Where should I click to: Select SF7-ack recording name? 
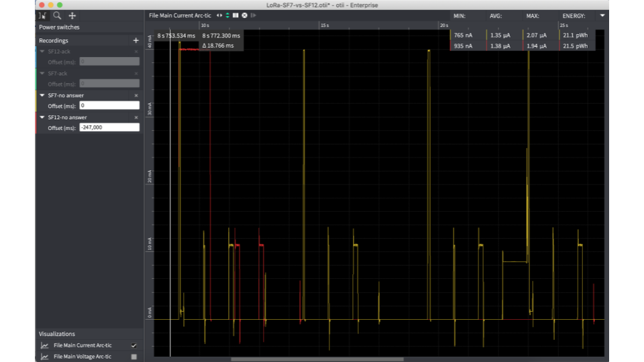[58, 74]
